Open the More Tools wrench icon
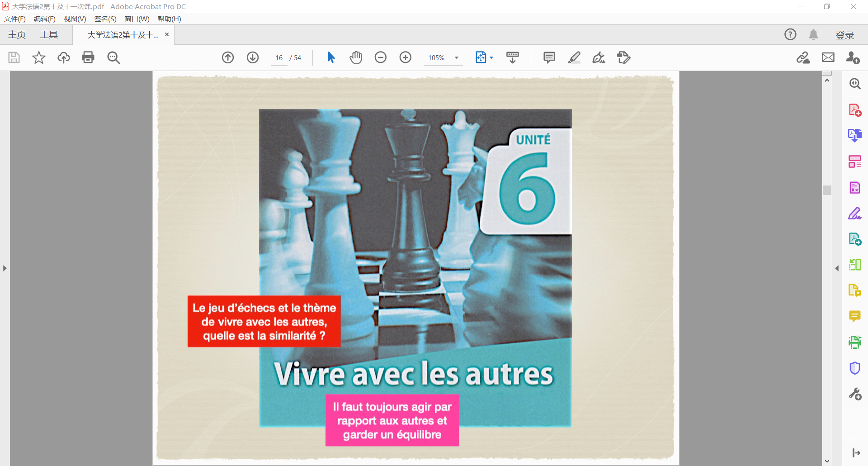The image size is (868, 466). (x=855, y=394)
